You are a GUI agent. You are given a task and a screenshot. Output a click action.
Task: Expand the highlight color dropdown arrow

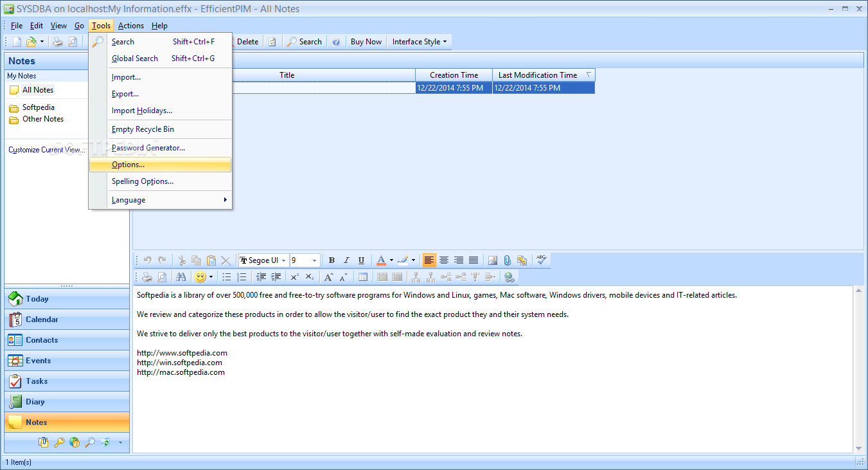pos(413,260)
